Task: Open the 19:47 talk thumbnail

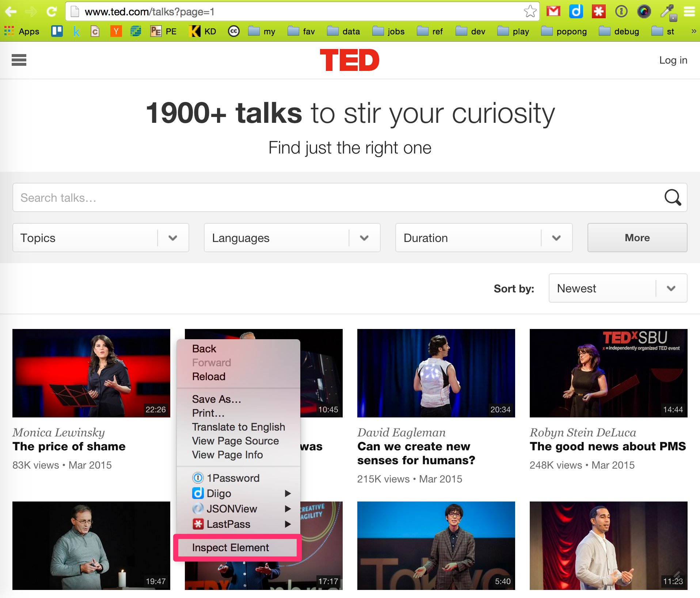Action: click(x=91, y=545)
